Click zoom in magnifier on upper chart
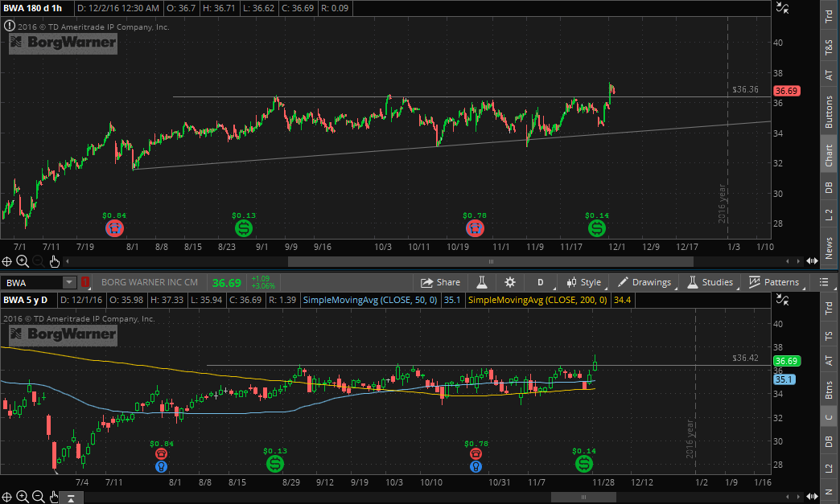The image size is (840, 504). (x=22, y=260)
